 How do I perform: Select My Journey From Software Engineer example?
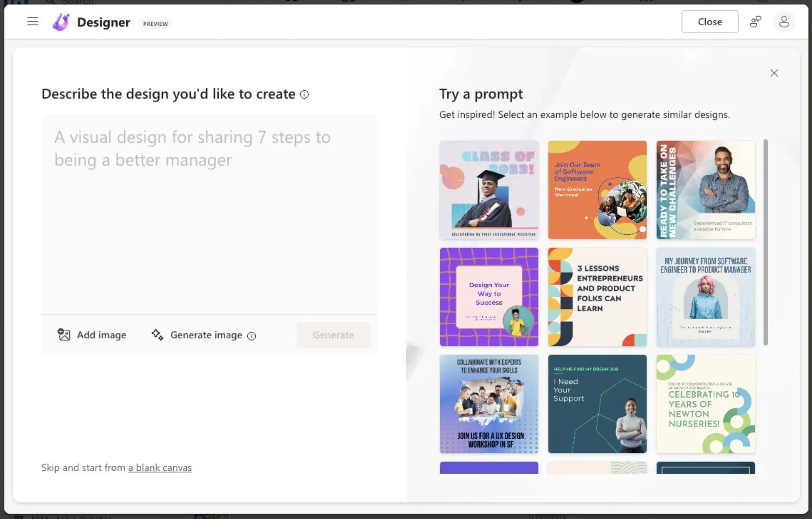click(705, 297)
